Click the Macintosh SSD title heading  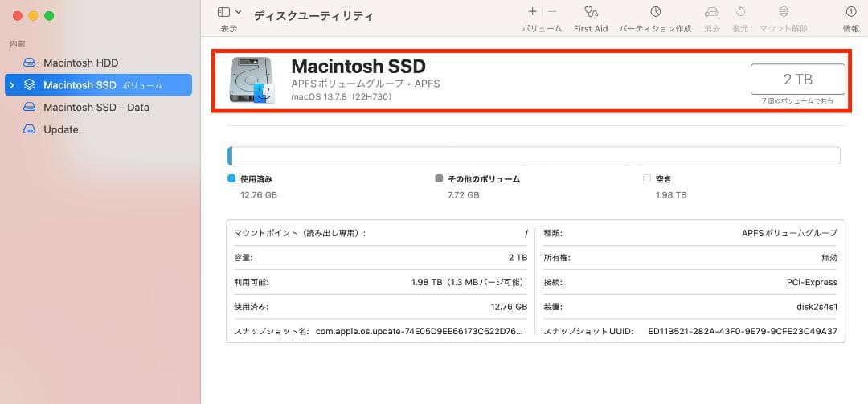[x=358, y=67]
